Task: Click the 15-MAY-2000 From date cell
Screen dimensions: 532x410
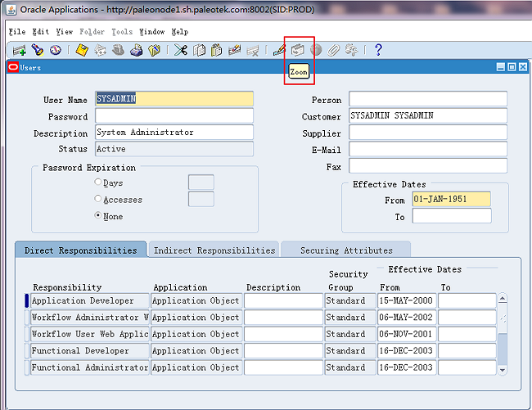Action: tap(407, 301)
